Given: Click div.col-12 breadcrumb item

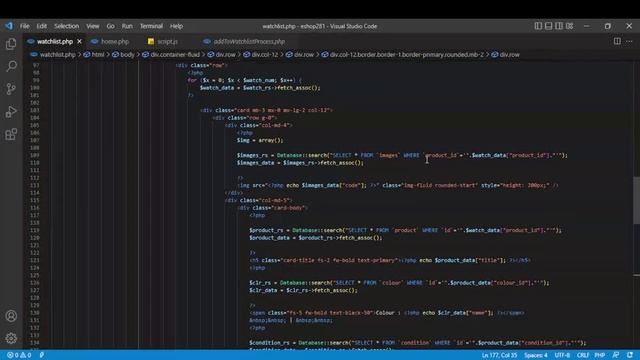Looking at the screenshot, I should click(x=264, y=55).
